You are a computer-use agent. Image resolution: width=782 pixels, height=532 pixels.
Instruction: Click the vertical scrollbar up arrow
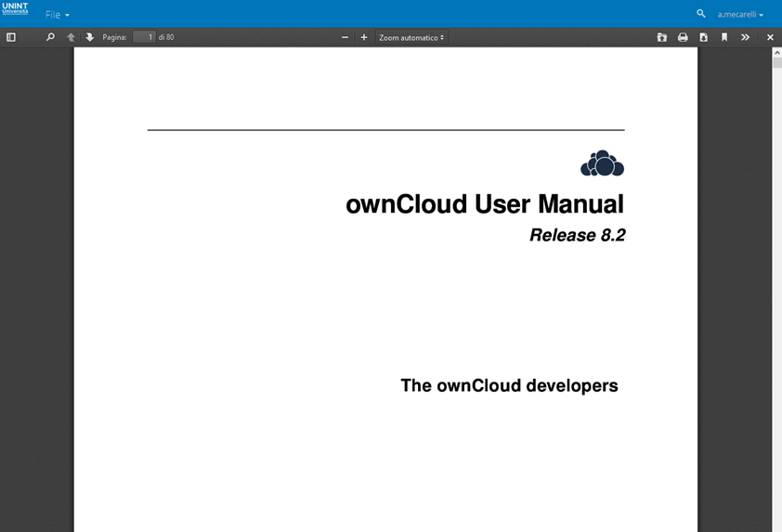pyautogui.click(x=777, y=52)
